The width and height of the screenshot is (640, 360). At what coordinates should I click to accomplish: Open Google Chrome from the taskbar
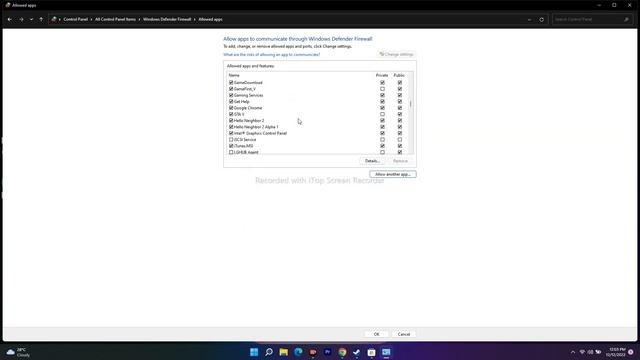point(342,352)
